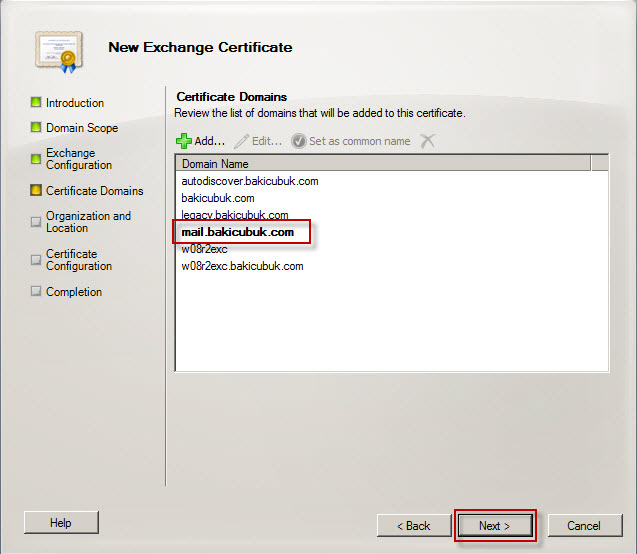
Task: Click the yellow Certificate Domains step indicator
Action: [36, 190]
